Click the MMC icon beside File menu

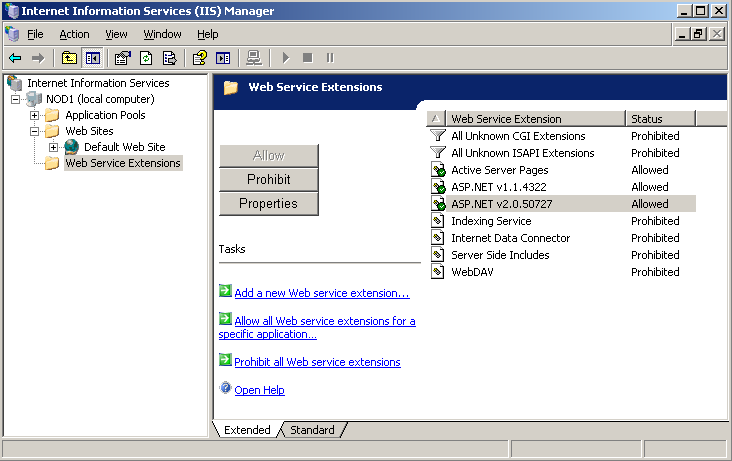pos(12,34)
